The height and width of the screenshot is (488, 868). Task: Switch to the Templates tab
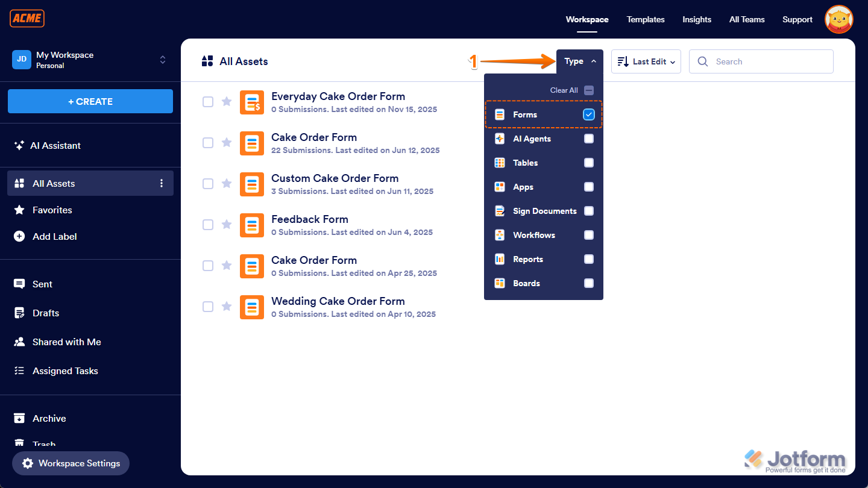646,19
